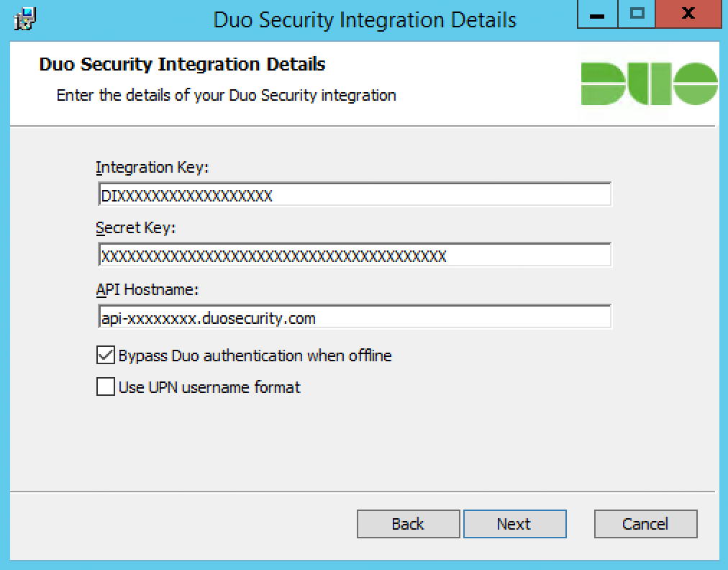Cancel the Duo installation
Viewport: 728px width, 570px height.
(x=645, y=524)
